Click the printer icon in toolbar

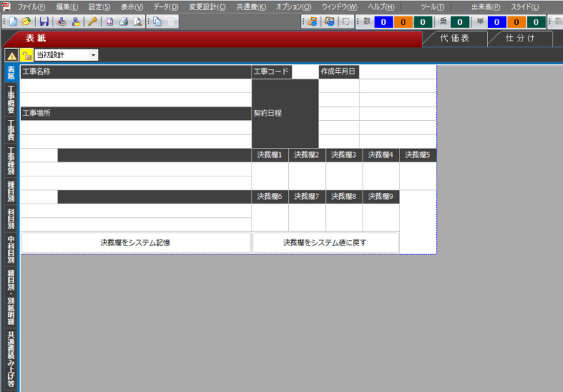point(124,22)
